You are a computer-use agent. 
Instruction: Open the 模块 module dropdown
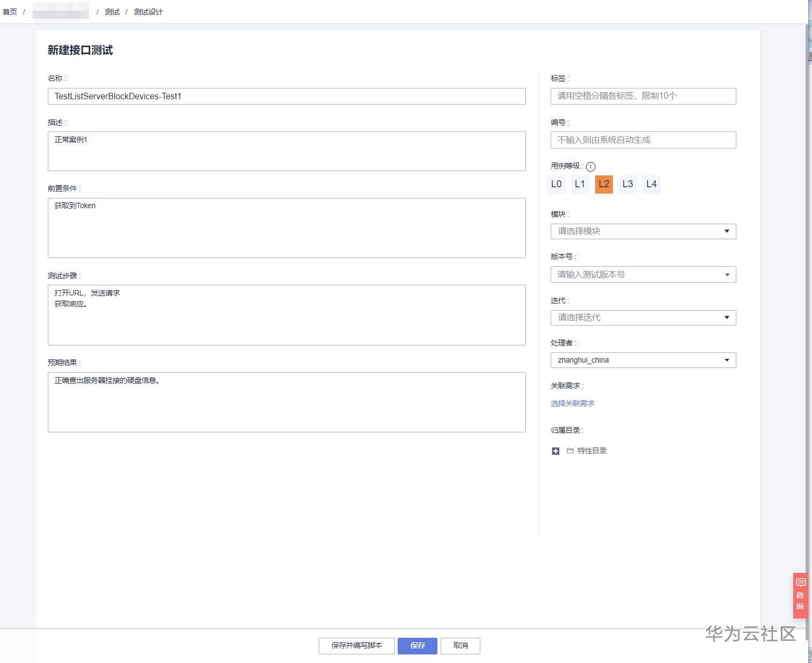[643, 231]
